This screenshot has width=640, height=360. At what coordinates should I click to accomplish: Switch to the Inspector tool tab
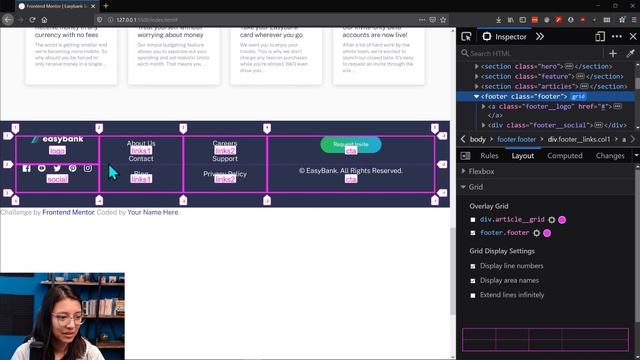(x=504, y=37)
